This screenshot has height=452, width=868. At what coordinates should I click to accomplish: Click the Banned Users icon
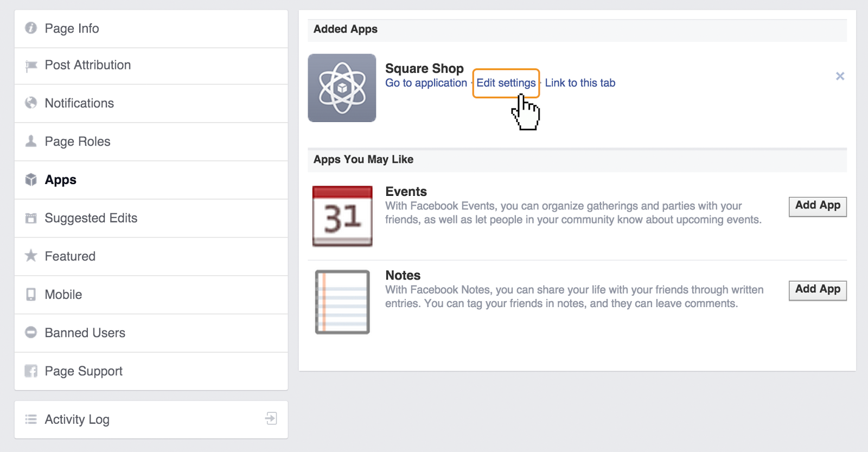click(31, 333)
